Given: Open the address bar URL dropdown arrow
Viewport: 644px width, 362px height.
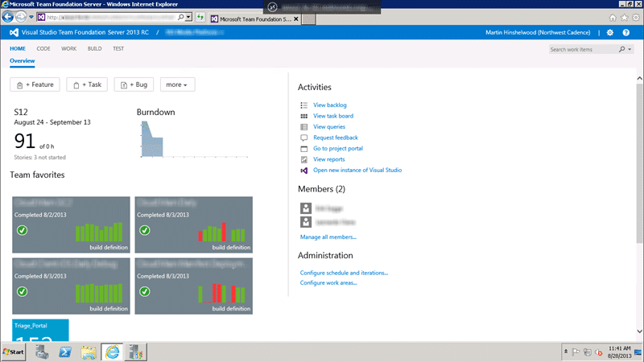Looking at the screenshot, I should pyautogui.click(x=188, y=17).
